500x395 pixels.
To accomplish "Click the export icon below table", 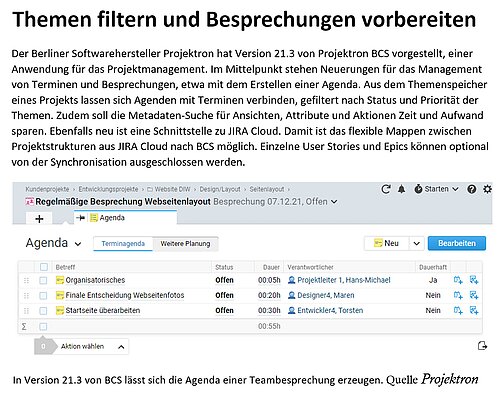I will coord(482,346).
